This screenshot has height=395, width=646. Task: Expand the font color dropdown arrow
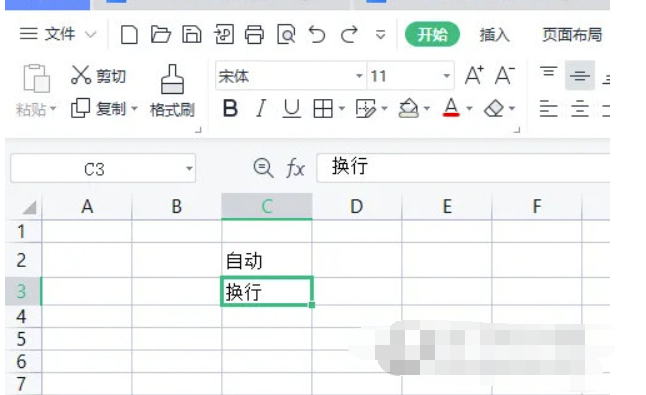(x=469, y=109)
